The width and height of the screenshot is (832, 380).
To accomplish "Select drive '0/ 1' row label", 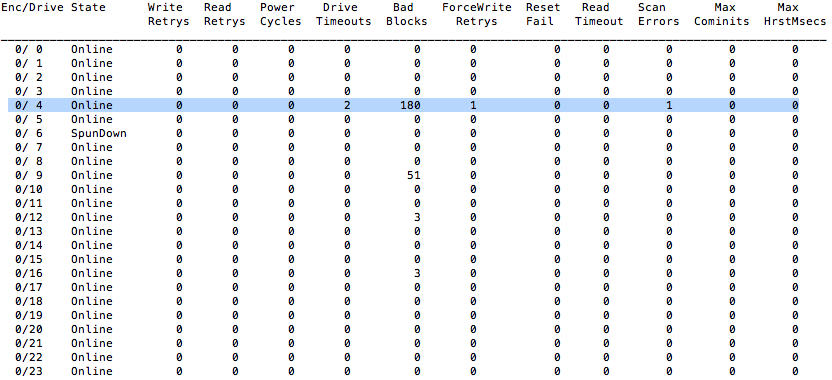I will point(29,63).
